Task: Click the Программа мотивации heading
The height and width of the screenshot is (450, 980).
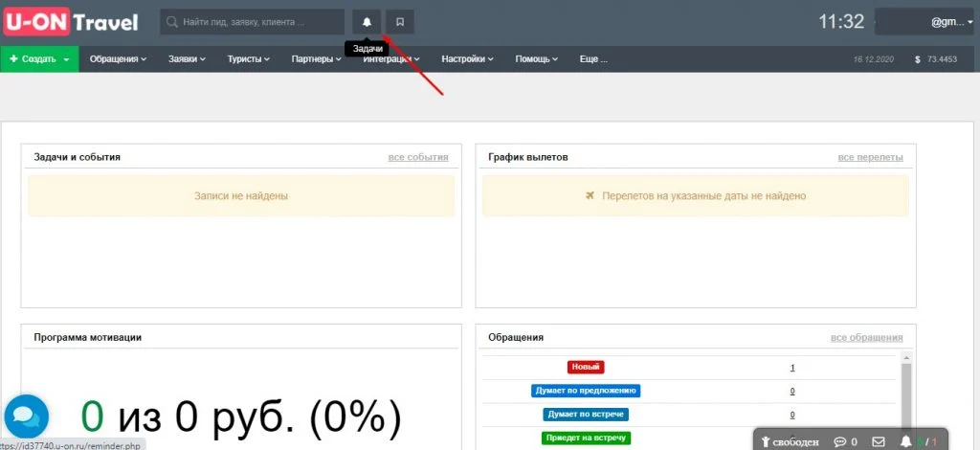Action: point(87,337)
